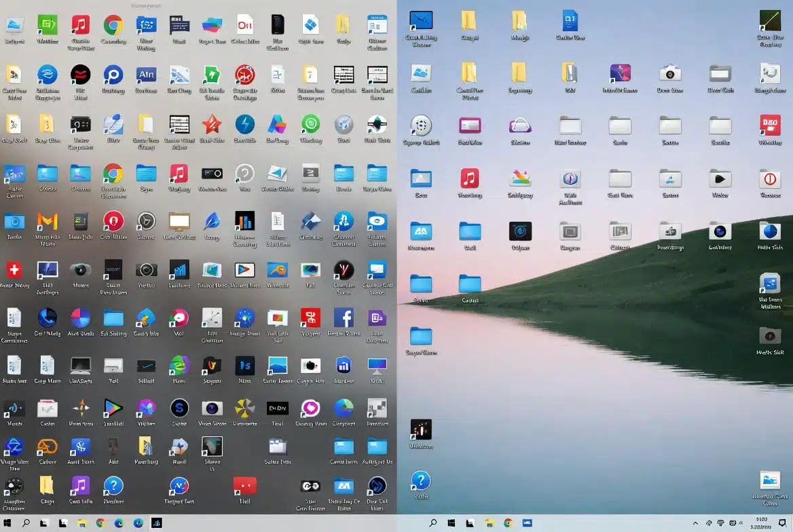793x532 pixels.
Task: Open the Facebook shortcut icon
Action: point(344,318)
